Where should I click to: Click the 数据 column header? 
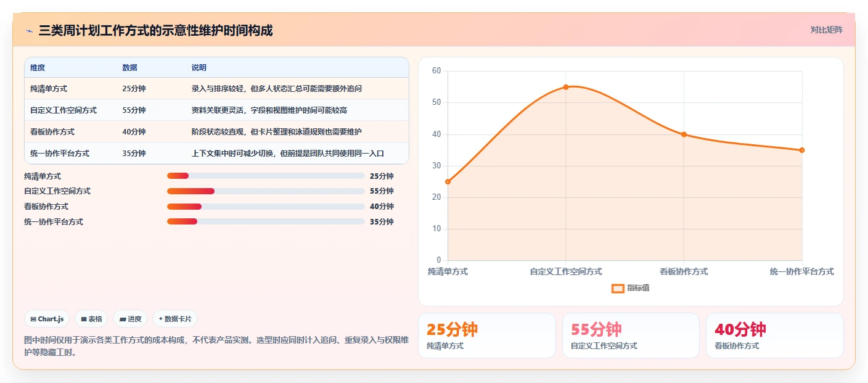(x=130, y=68)
